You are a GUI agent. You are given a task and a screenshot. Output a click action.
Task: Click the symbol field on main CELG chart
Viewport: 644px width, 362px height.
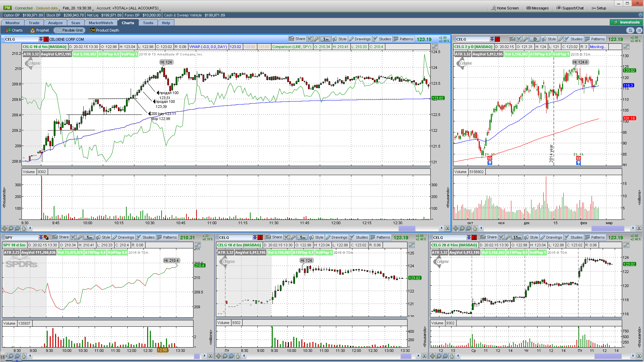click(22, 39)
